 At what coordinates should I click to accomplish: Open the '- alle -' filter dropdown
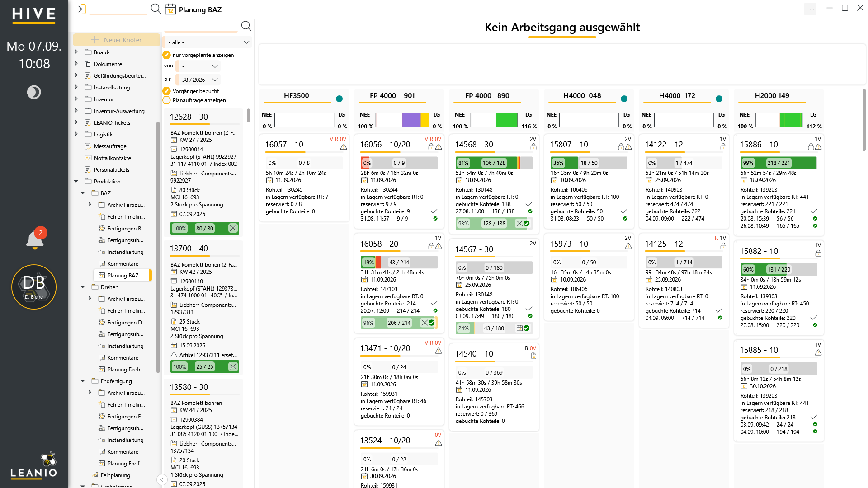point(208,42)
